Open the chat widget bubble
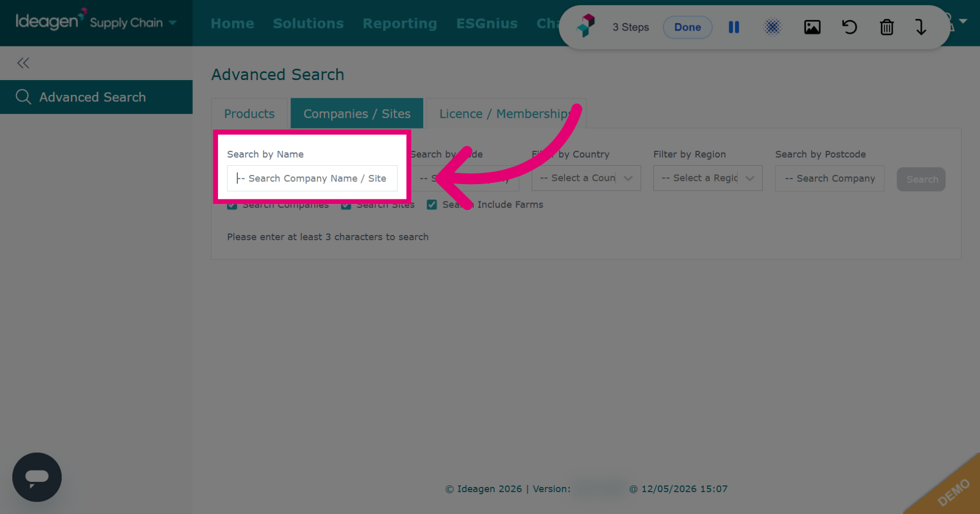The width and height of the screenshot is (980, 514). pos(37,477)
